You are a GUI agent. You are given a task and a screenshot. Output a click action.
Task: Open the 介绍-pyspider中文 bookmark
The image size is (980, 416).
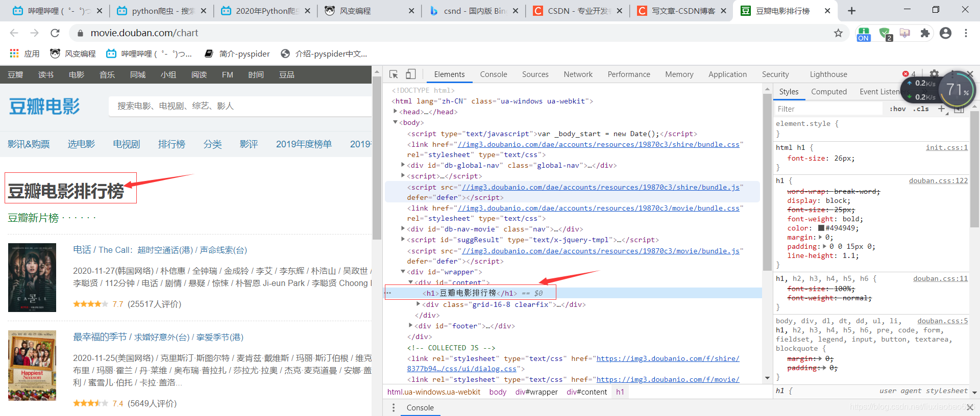[324, 54]
